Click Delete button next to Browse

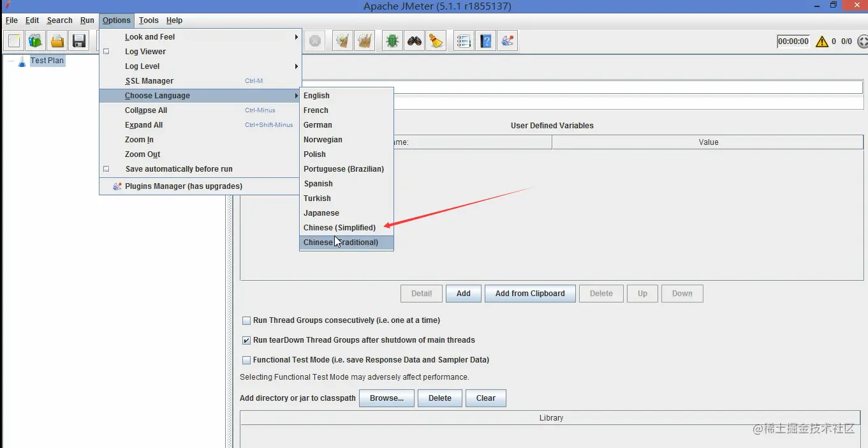coord(439,398)
